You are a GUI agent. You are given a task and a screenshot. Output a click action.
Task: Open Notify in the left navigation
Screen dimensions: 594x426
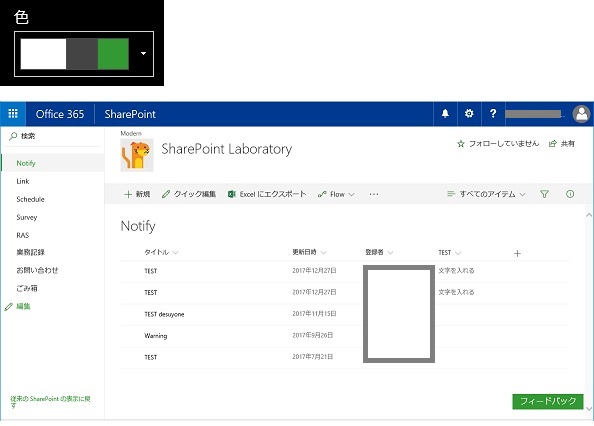(26, 163)
